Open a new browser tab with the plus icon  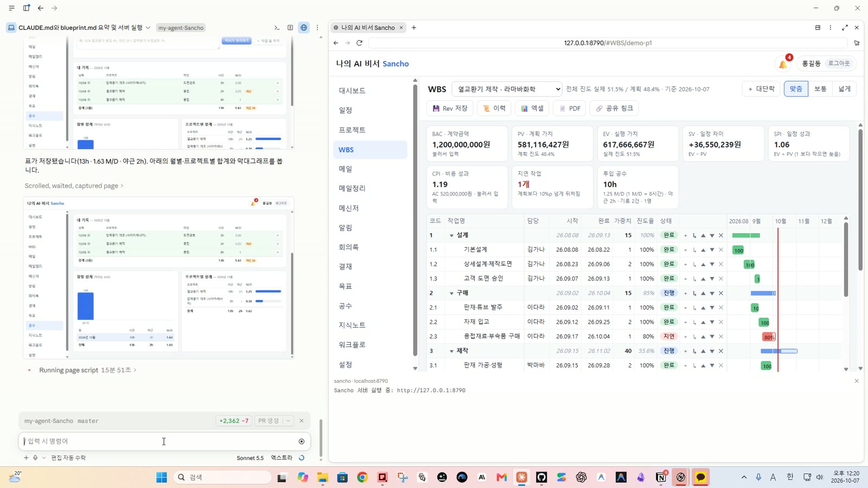click(x=414, y=28)
